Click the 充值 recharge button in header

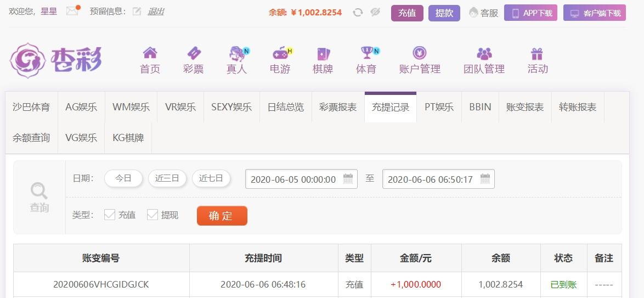407,13
